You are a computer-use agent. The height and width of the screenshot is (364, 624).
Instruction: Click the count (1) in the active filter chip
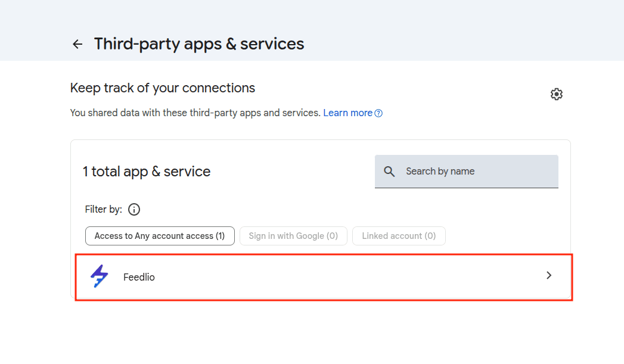pos(220,236)
